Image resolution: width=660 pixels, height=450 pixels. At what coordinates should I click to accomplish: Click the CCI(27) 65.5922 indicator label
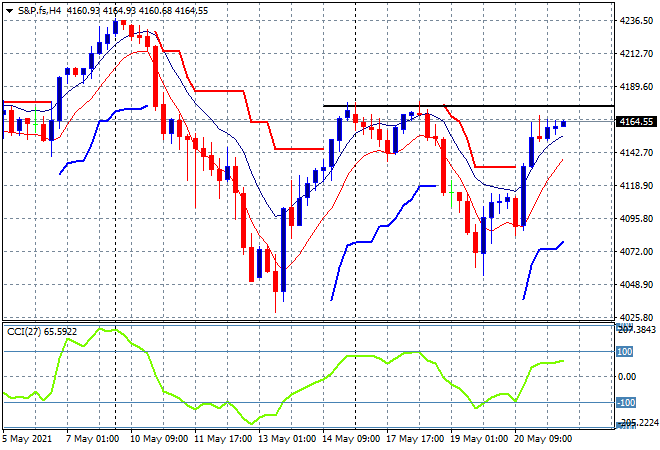[42, 332]
